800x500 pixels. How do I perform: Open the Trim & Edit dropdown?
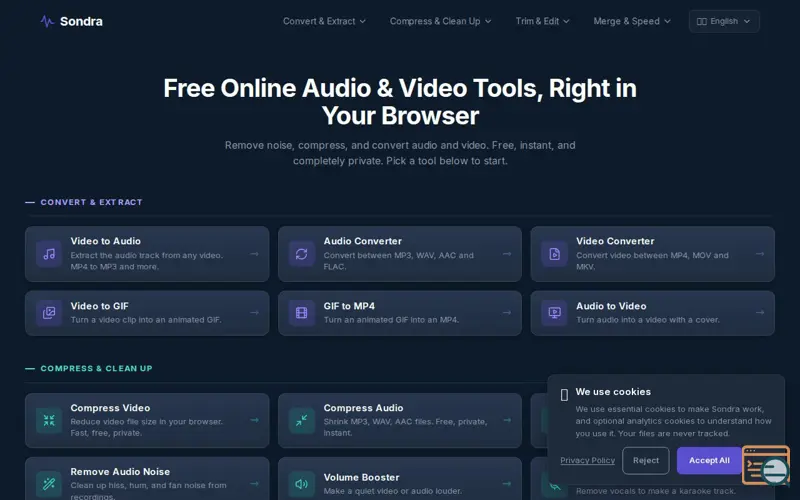pyautogui.click(x=542, y=21)
